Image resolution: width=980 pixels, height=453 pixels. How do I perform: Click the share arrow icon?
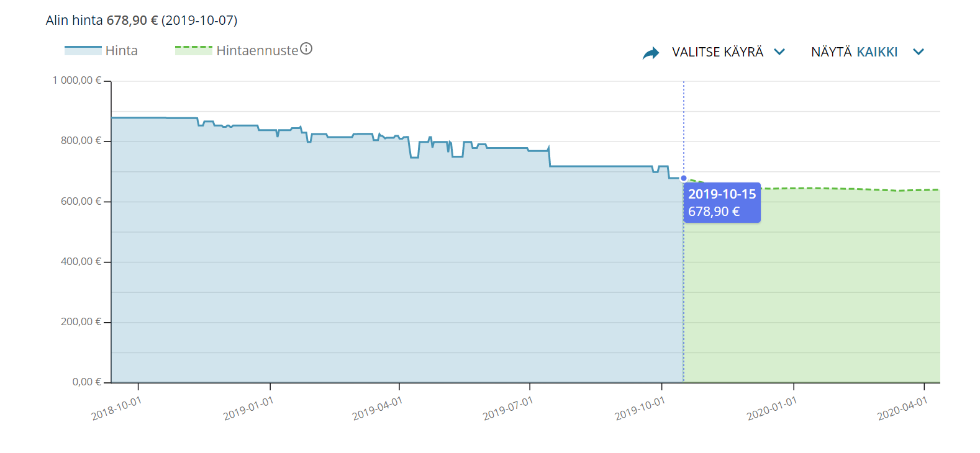coord(650,53)
